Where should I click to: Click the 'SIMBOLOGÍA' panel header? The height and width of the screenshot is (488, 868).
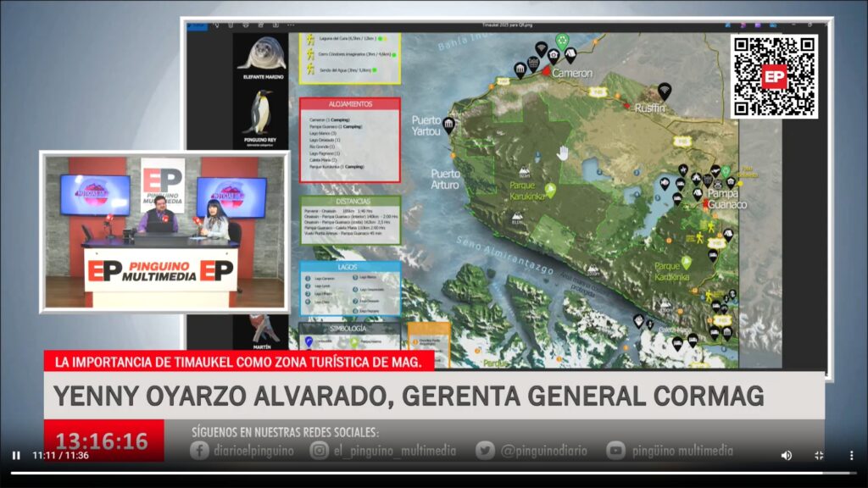pyautogui.click(x=348, y=329)
